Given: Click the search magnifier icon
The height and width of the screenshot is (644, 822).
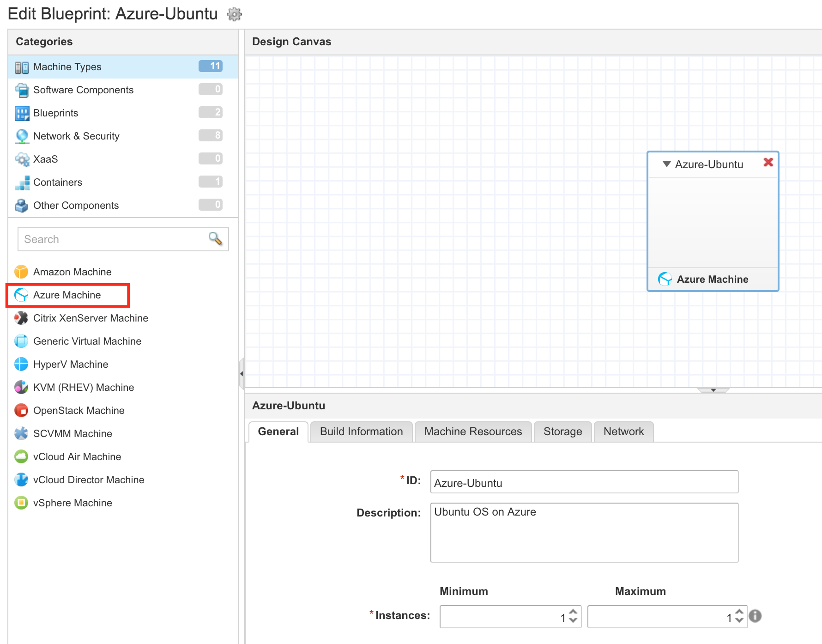Looking at the screenshot, I should point(215,238).
